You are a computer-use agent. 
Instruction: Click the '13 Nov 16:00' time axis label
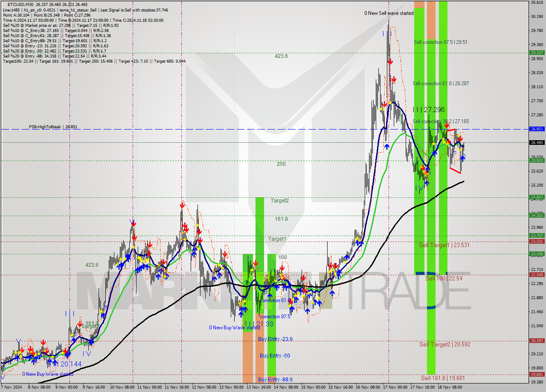(x=258, y=388)
